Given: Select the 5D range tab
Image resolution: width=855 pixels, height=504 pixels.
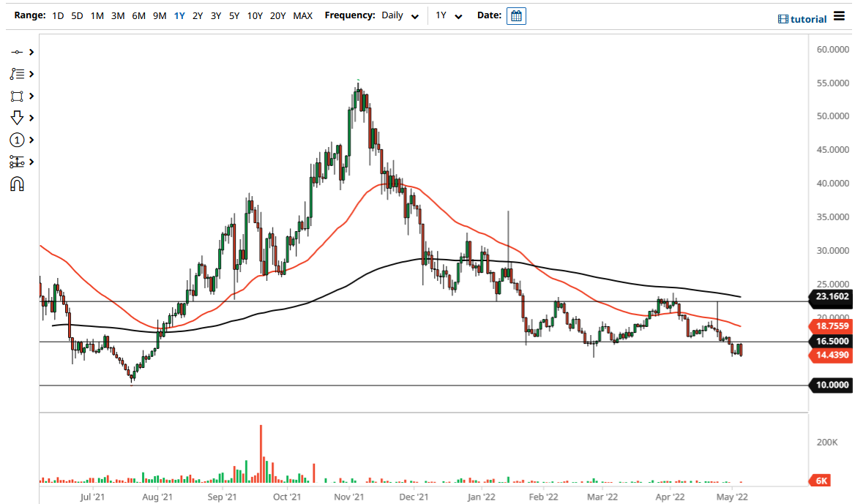Looking at the screenshot, I should coord(76,15).
